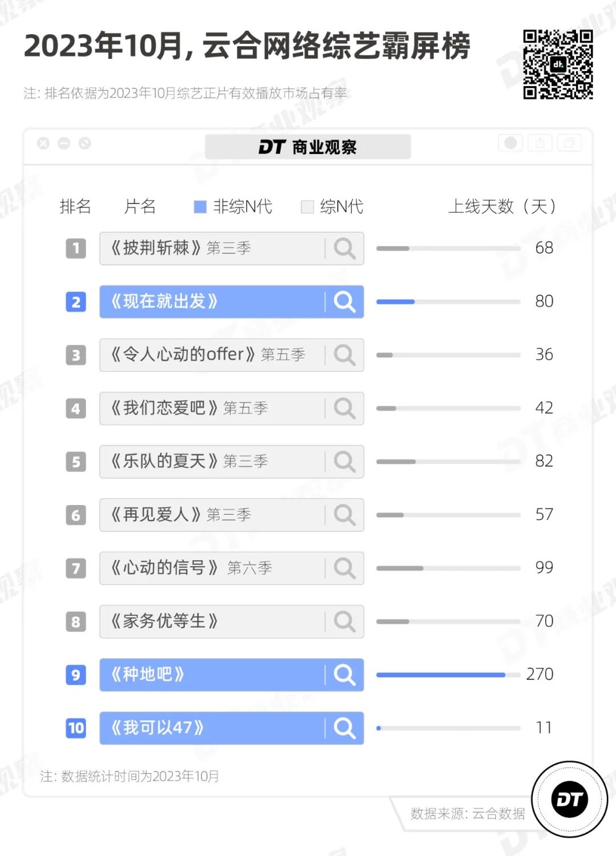Click the share icon in the window header
The image size is (616, 856).
[x=540, y=143]
